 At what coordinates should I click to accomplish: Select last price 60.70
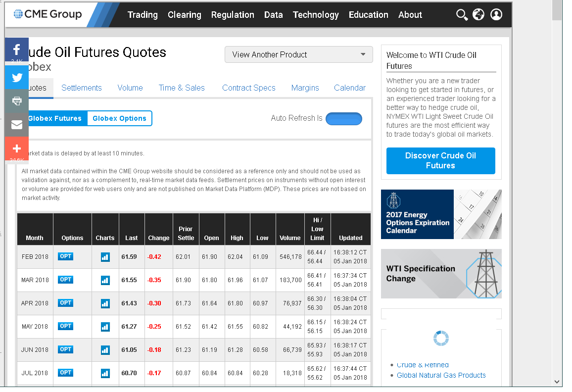[x=129, y=373]
